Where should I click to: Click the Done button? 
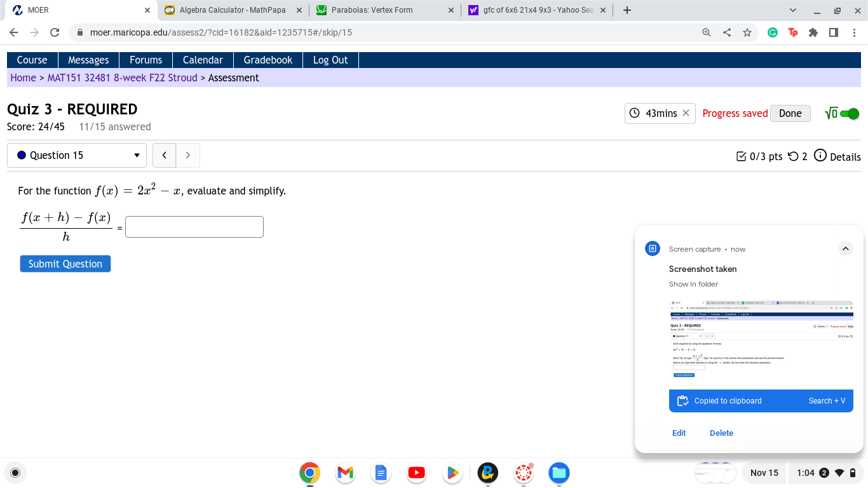[x=790, y=113]
